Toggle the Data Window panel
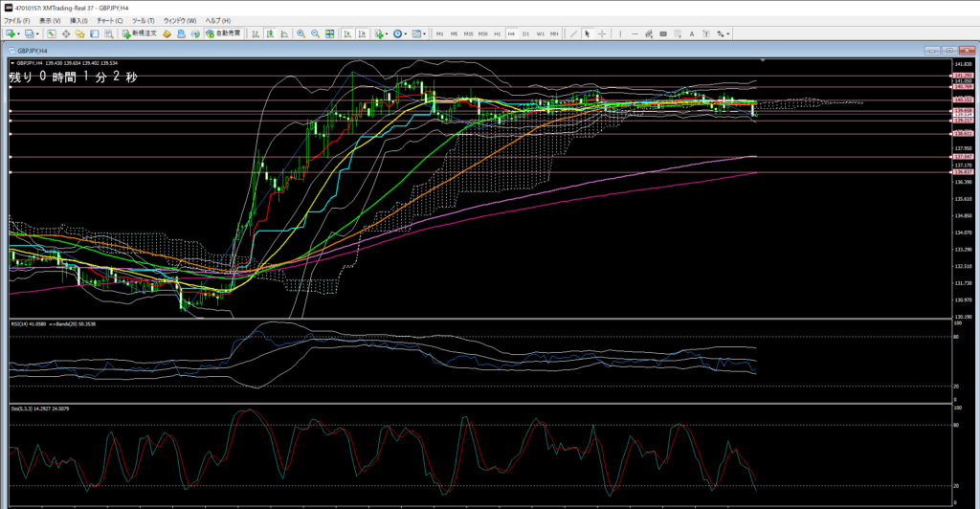 (66, 33)
